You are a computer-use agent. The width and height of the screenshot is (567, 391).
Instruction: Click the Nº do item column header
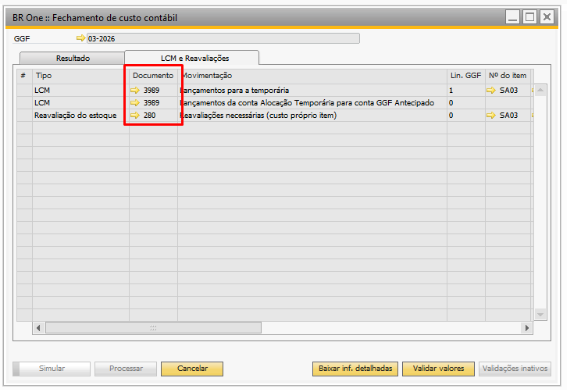[508, 76]
